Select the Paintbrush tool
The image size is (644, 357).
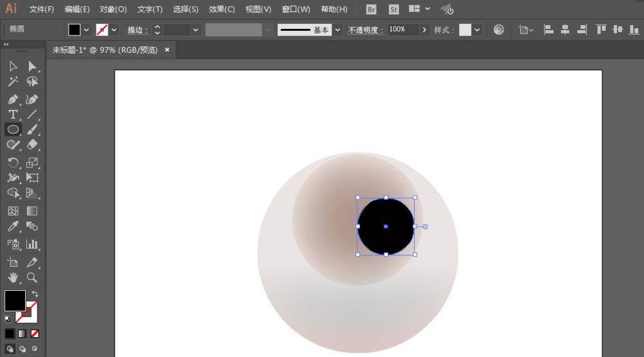point(32,130)
